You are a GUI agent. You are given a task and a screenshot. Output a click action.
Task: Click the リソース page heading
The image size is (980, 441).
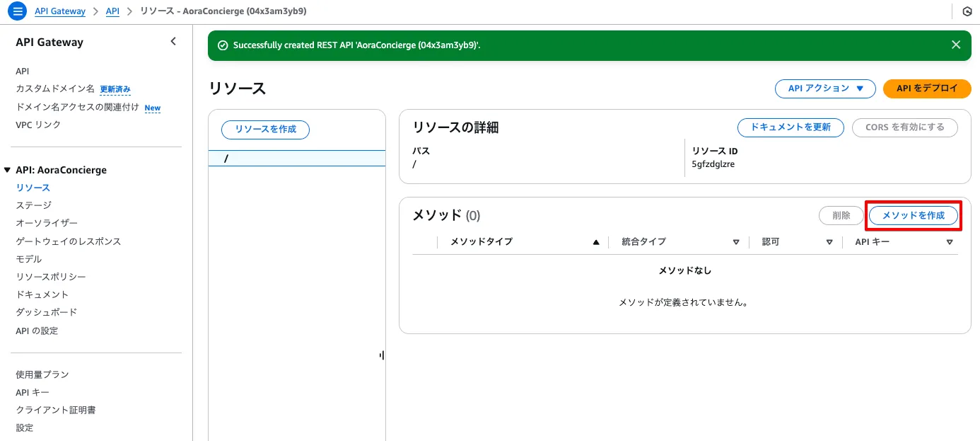tap(238, 88)
